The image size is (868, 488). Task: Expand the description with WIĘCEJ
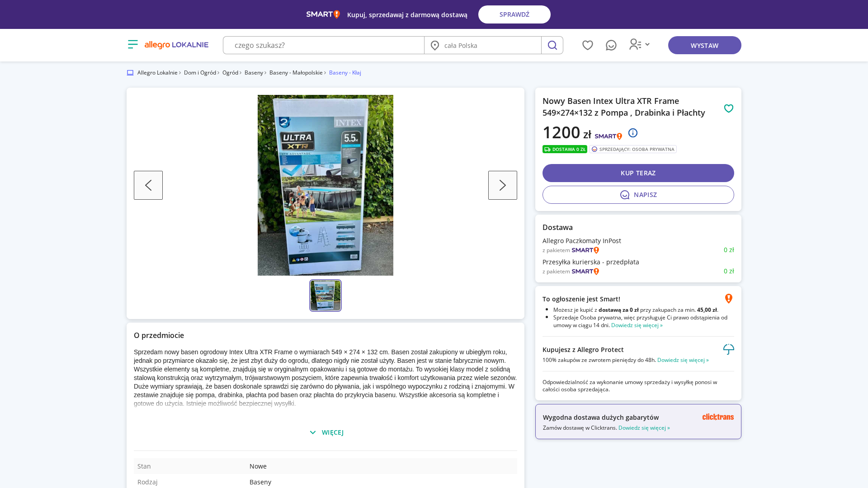[326, 432]
